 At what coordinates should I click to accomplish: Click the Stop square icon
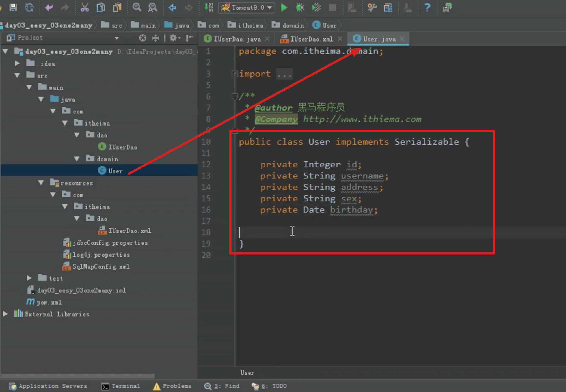tap(332, 7)
